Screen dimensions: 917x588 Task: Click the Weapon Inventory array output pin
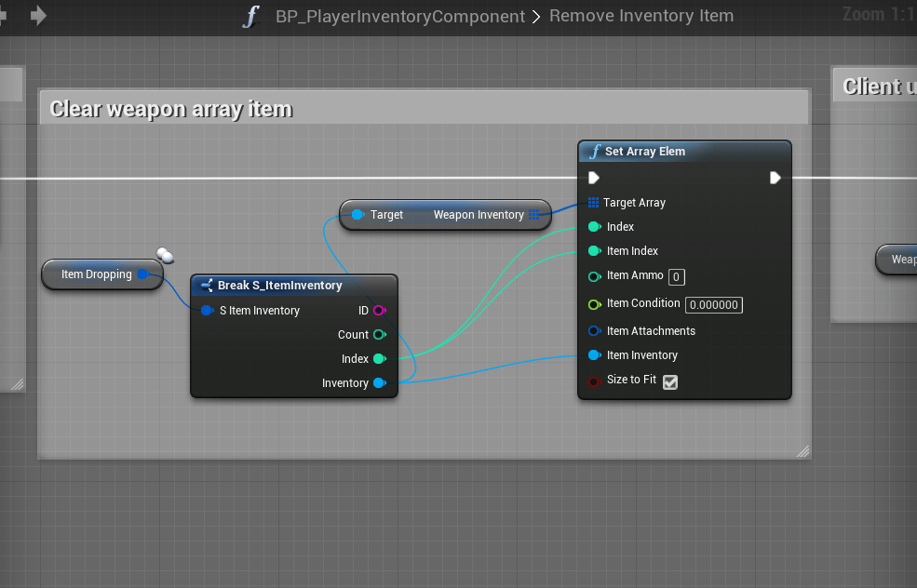533,215
